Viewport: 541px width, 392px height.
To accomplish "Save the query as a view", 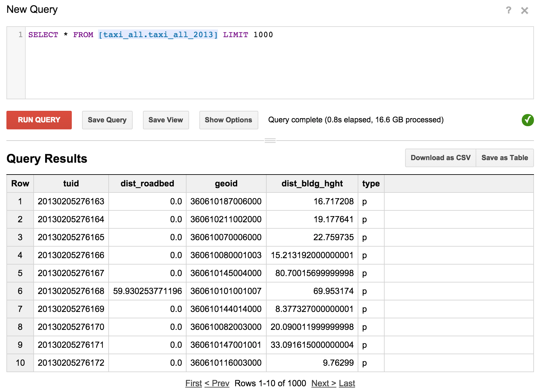I will [x=166, y=120].
